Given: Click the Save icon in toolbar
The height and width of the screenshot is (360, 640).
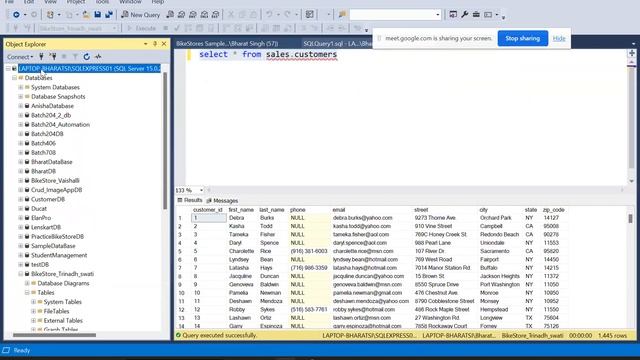Looking at the screenshot, I should [98, 15].
